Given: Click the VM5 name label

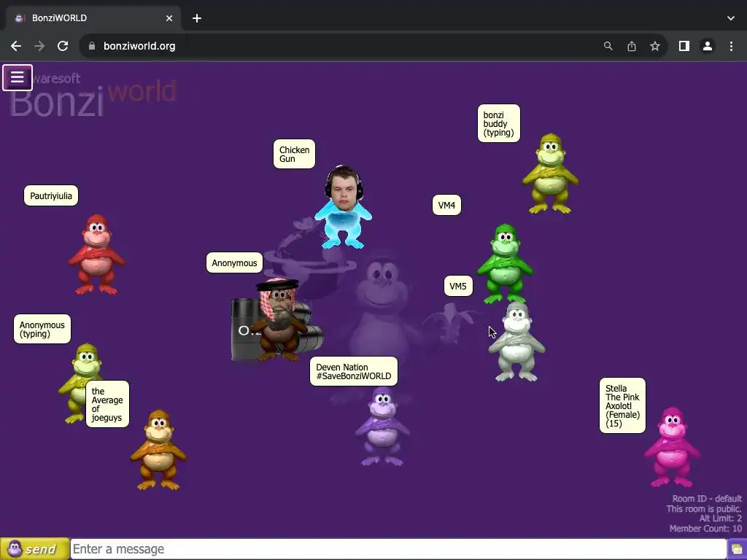Looking at the screenshot, I should pyautogui.click(x=458, y=286).
